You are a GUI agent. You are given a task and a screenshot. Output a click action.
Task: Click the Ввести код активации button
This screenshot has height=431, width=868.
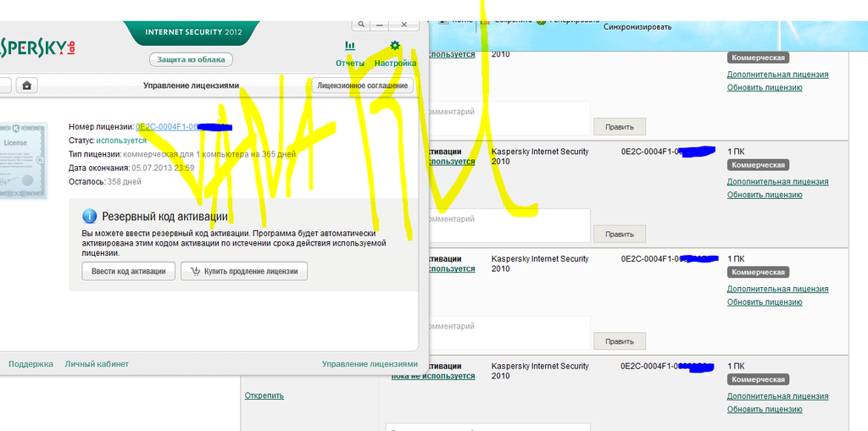129,271
